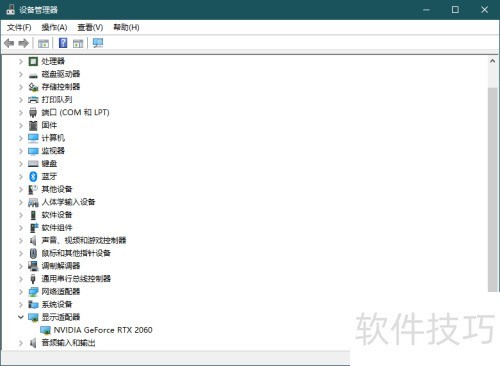Select the 通用串行总线控制器 USB icon
500x366 pixels.
point(33,279)
